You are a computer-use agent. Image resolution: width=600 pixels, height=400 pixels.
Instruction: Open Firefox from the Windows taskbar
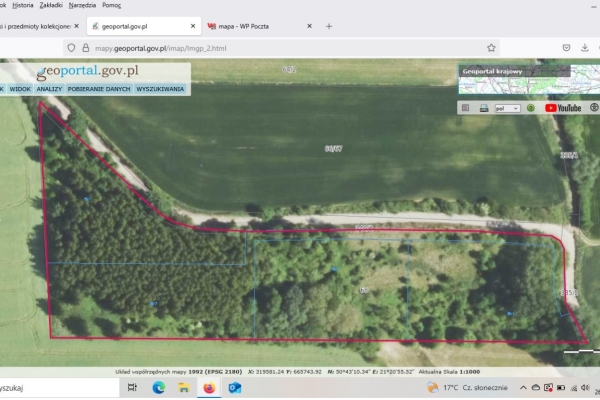click(209, 387)
